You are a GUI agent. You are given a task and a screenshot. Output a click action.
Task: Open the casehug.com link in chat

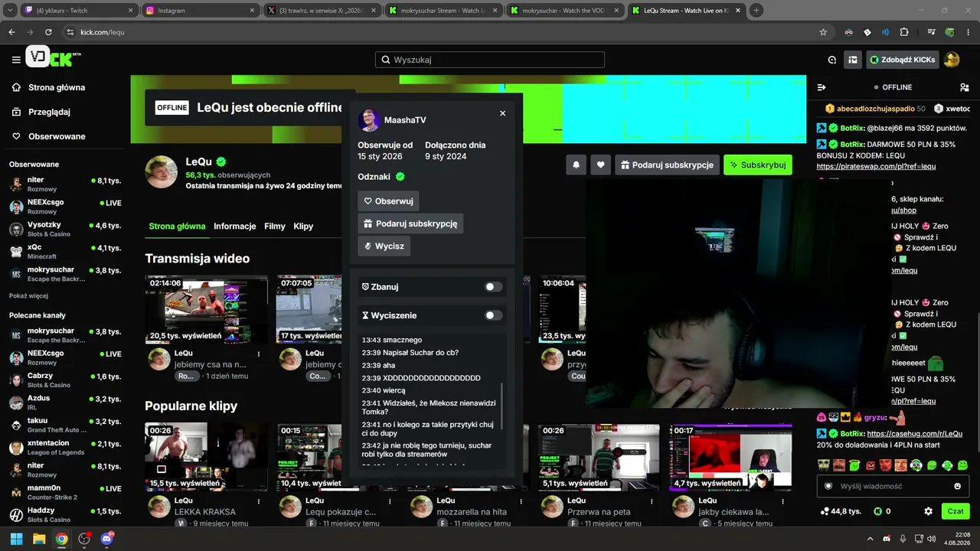[x=915, y=434]
